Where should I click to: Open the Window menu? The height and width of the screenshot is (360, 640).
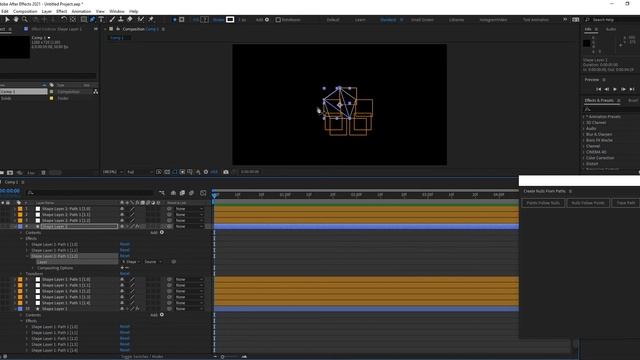click(117, 11)
